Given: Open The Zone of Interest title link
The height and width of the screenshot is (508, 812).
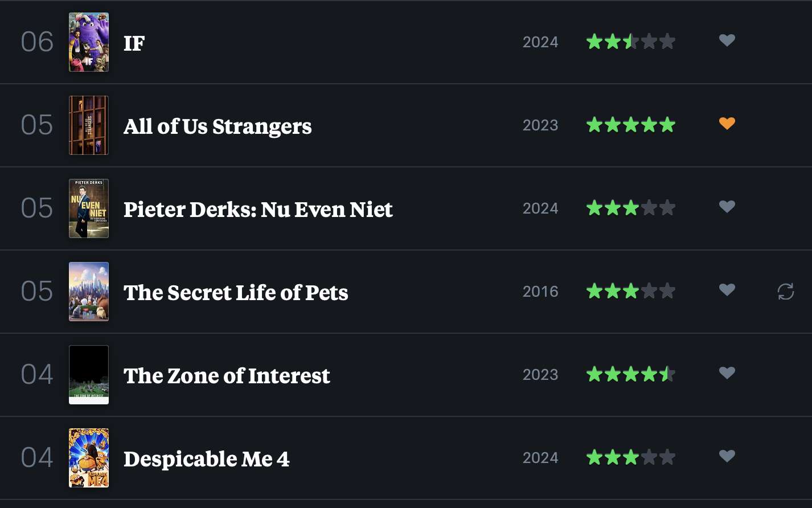Looking at the screenshot, I should tap(227, 376).
